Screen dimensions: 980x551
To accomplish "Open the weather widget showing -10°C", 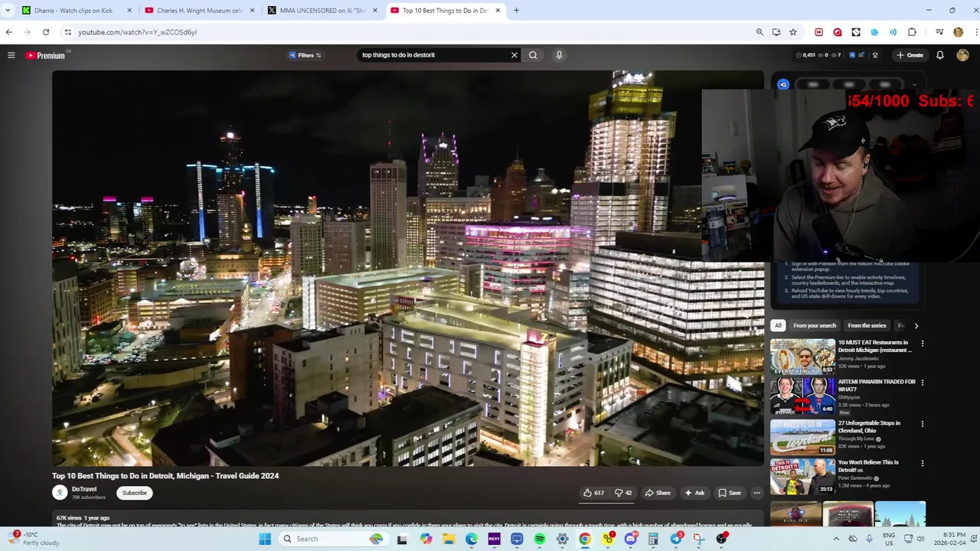I will 34,539.
